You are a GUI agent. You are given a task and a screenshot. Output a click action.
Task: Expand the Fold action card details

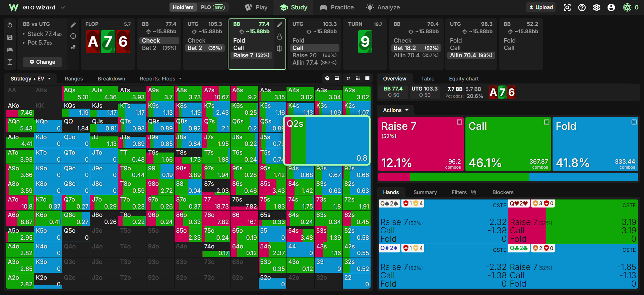(x=634, y=122)
